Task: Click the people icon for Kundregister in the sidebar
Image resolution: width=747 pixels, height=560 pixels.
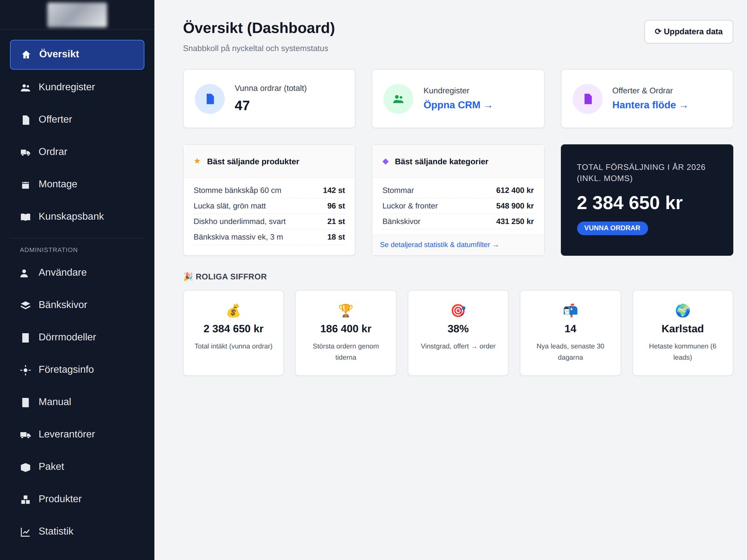Action: (x=26, y=87)
